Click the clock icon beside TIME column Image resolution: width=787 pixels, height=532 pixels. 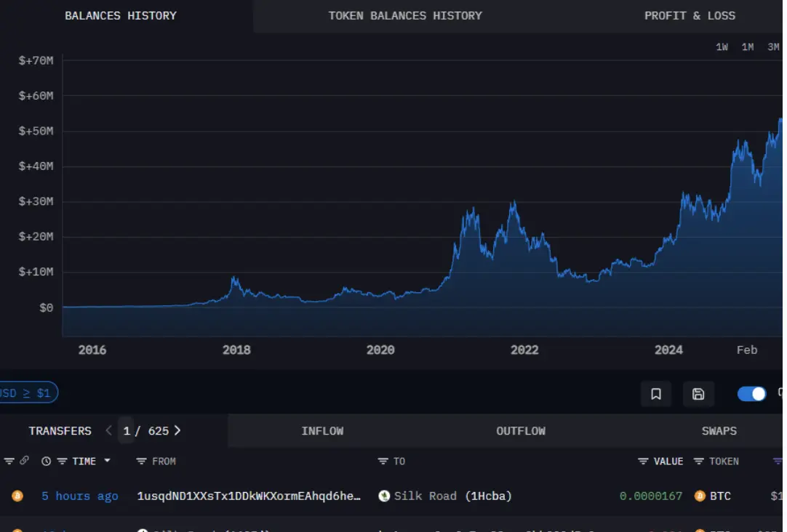pyautogui.click(x=47, y=461)
